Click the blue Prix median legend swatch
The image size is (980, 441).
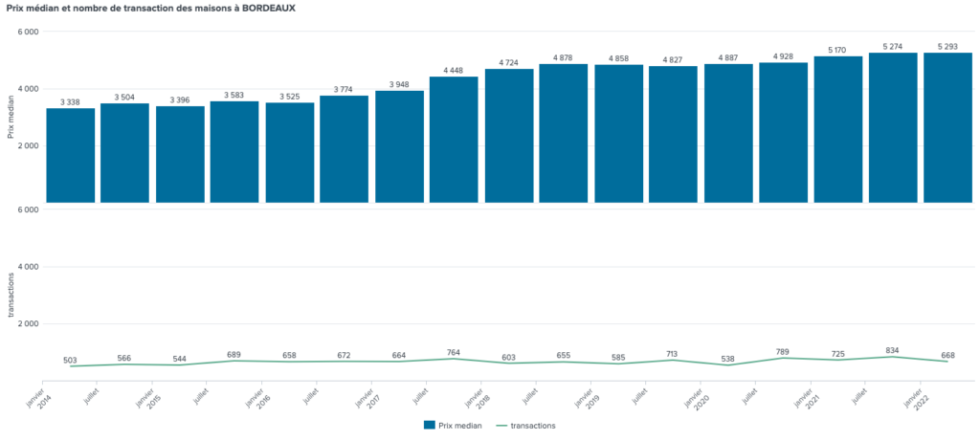[430, 426]
